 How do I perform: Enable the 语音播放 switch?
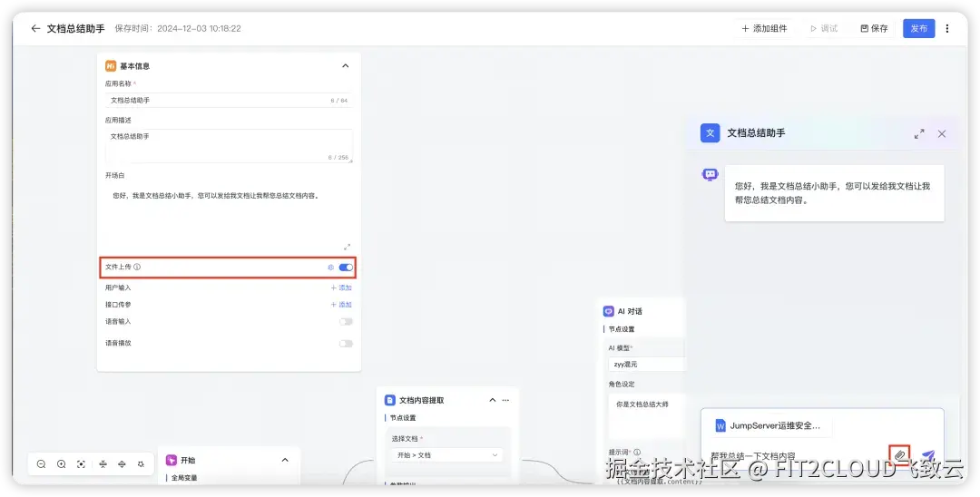346,344
